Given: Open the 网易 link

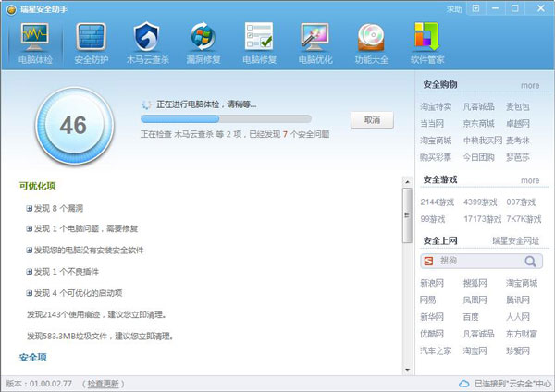Looking at the screenshot, I should click(428, 300).
